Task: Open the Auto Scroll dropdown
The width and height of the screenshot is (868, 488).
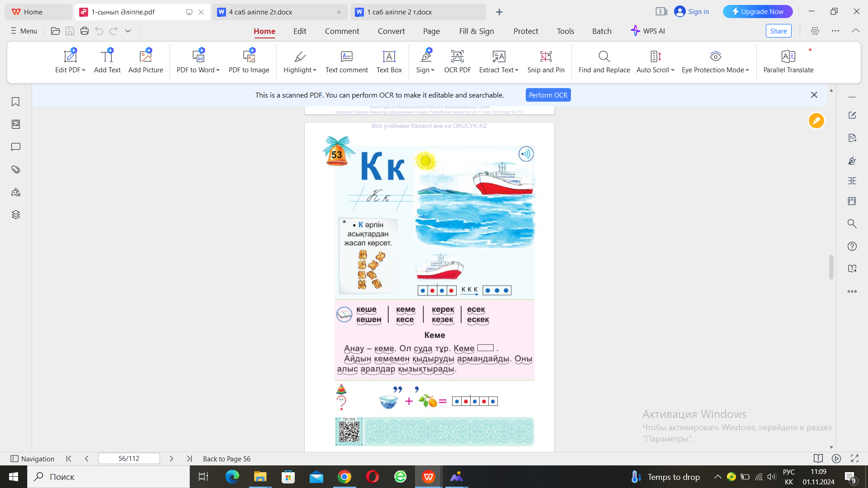Action: coord(673,70)
